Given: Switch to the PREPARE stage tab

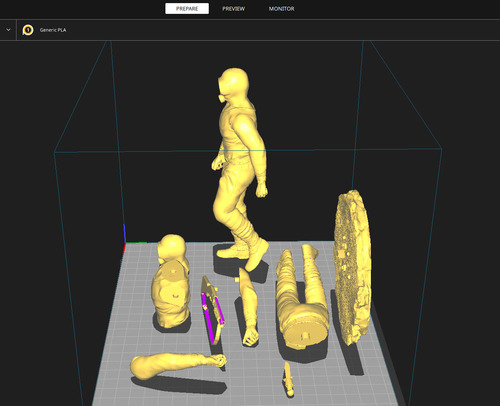Looking at the screenshot, I should pyautogui.click(x=187, y=9).
